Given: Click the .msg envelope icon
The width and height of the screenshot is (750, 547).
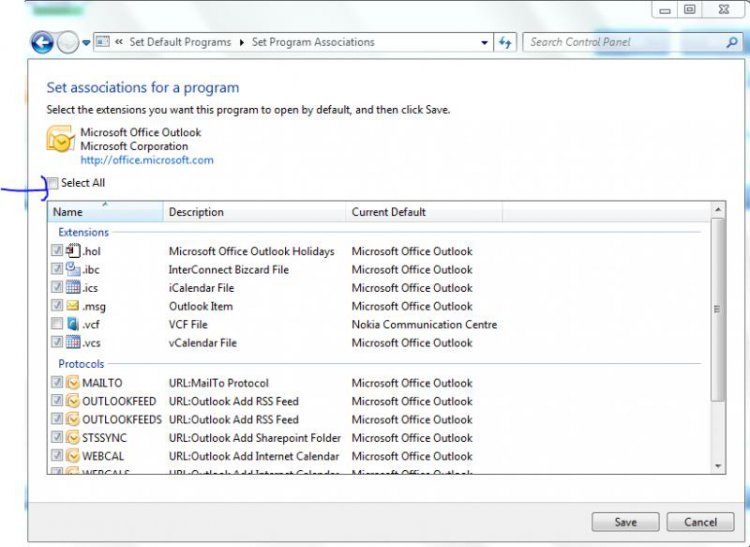Looking at the screenshot, I should point(73,306).
